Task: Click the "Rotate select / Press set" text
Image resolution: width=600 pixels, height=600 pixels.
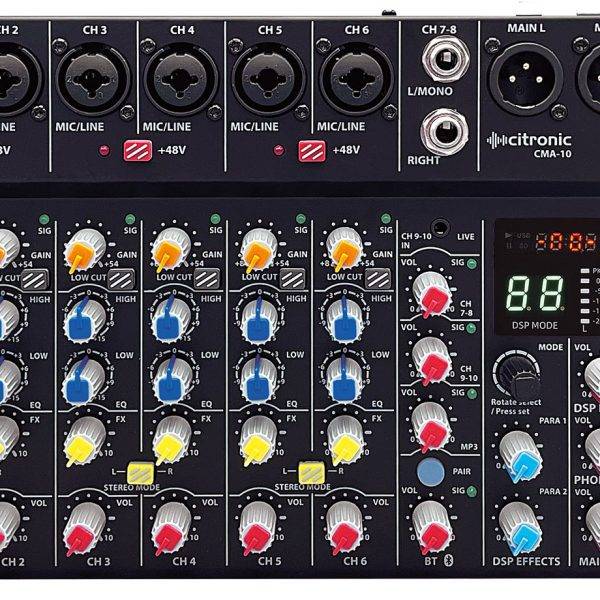Action: click(516, 407)
